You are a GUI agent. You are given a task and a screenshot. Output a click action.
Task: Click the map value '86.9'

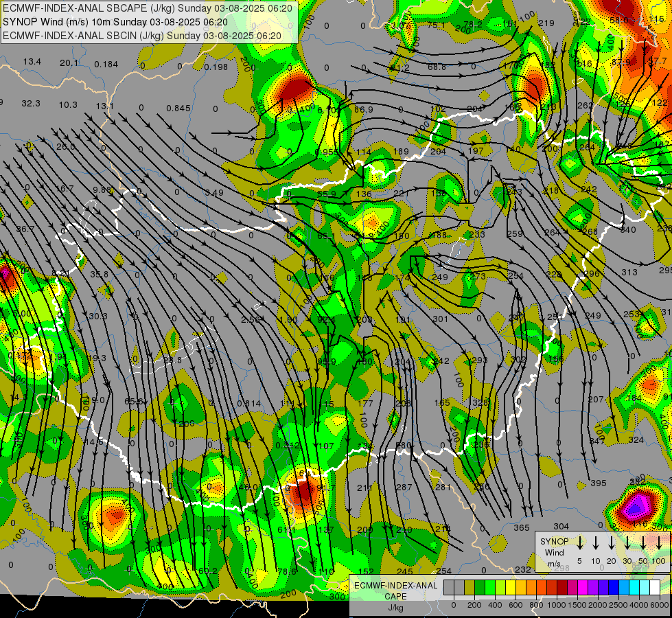click(363, 110)
